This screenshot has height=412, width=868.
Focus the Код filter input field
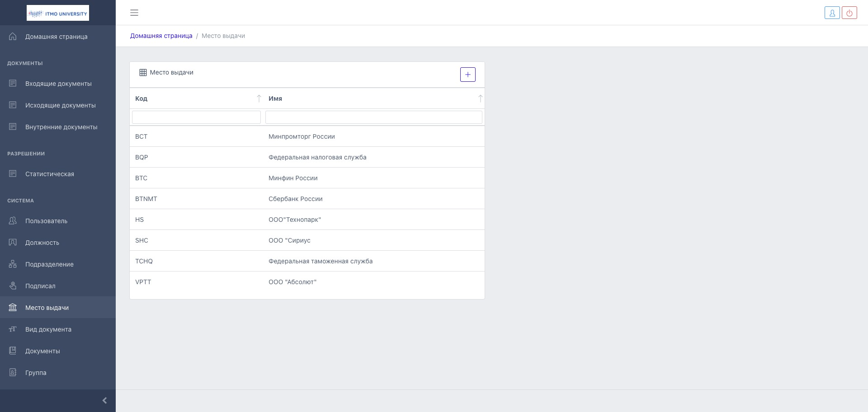point(196,117)
